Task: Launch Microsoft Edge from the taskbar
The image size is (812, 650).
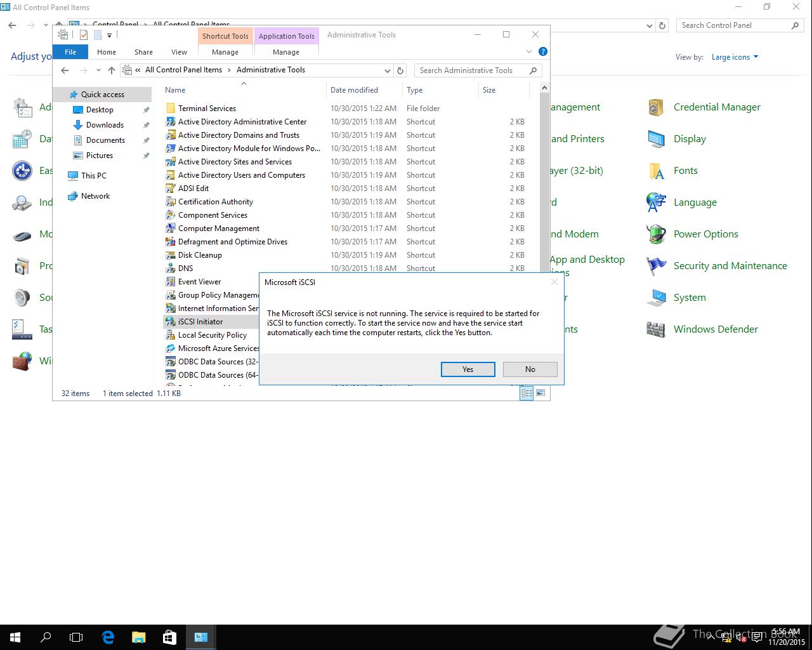Action: pyautogui.click(x=108, y=637)
